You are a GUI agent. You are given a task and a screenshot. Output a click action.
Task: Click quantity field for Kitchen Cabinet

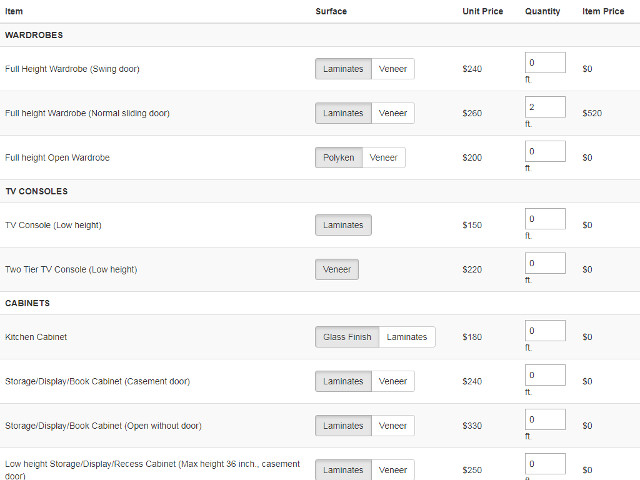tap(545, 331)
